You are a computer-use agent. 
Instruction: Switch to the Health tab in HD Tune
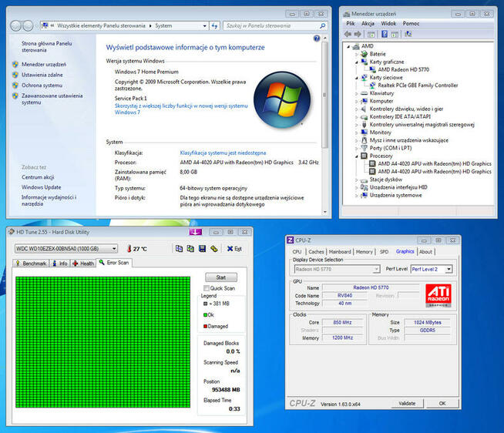[83, 263]
